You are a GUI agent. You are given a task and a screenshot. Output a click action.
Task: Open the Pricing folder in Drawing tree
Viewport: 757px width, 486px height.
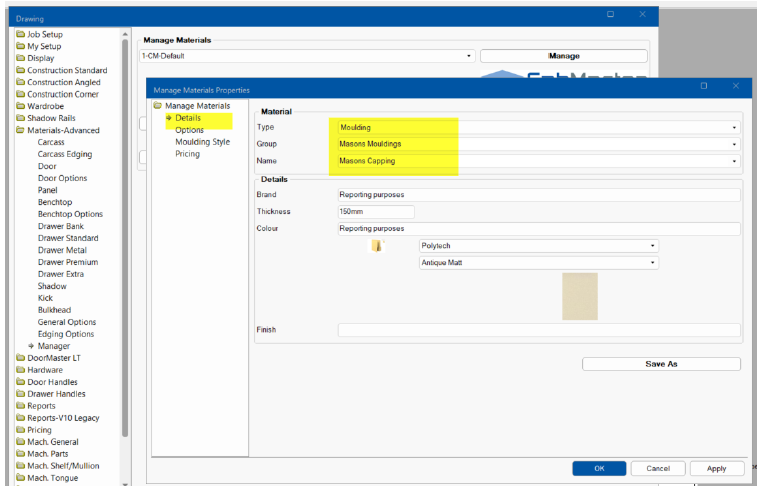(x=34, y=430)
